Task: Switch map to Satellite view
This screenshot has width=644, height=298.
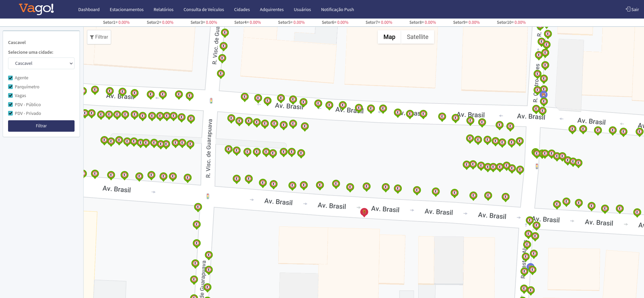Action: coord(417,37)
